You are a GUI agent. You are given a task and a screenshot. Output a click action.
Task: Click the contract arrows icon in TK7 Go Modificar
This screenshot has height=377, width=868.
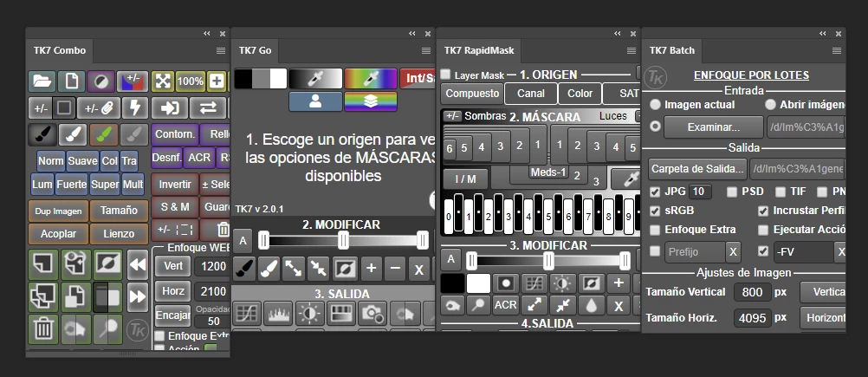319,269
